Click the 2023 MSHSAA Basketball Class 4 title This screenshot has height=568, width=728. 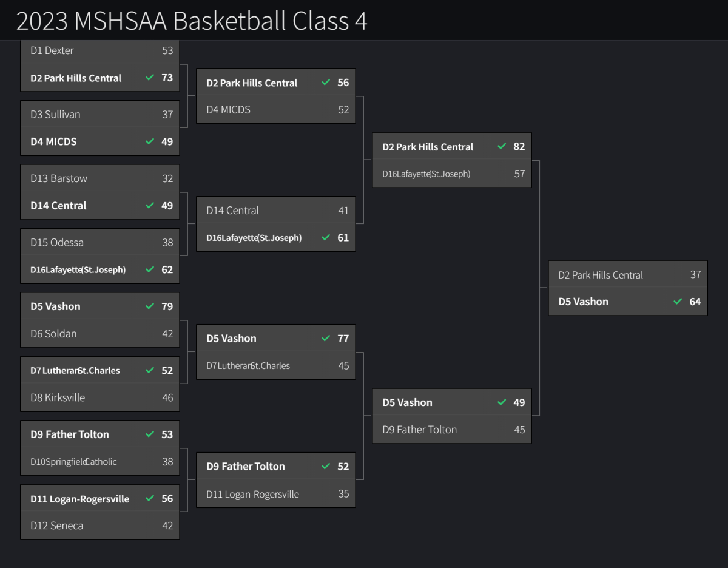[x=192, y=21]
